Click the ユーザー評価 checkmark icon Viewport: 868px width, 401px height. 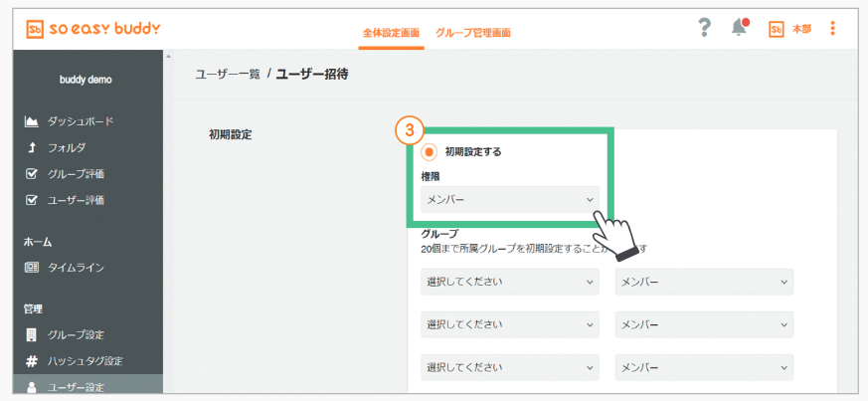(32, 201)
